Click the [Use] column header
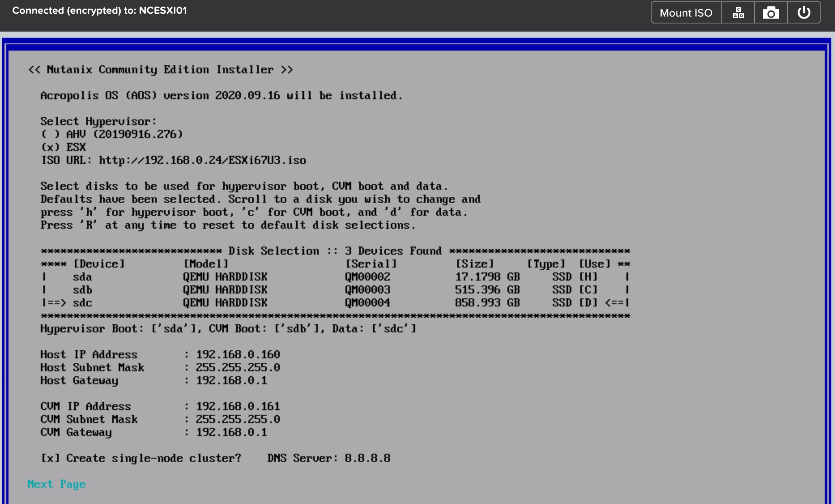Image resolution: width=835 pixels, height=504 pixels. point(594,264)
